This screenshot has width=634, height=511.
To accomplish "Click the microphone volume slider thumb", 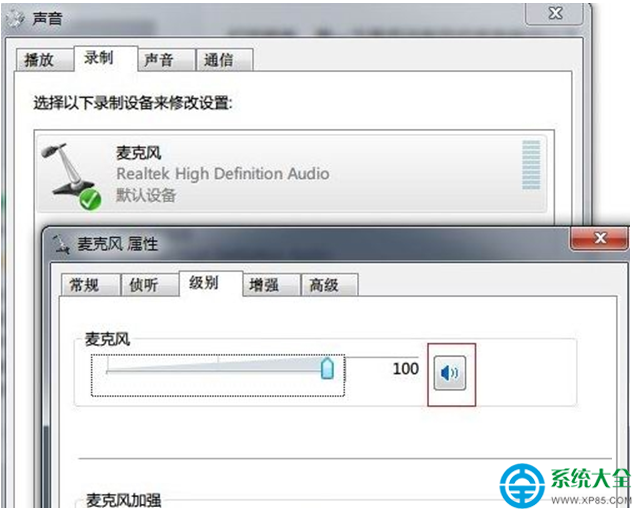I will [x=327, y=368].
